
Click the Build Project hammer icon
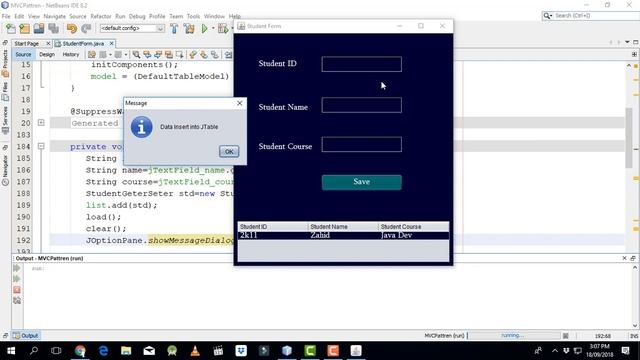[x=174, y=28]
